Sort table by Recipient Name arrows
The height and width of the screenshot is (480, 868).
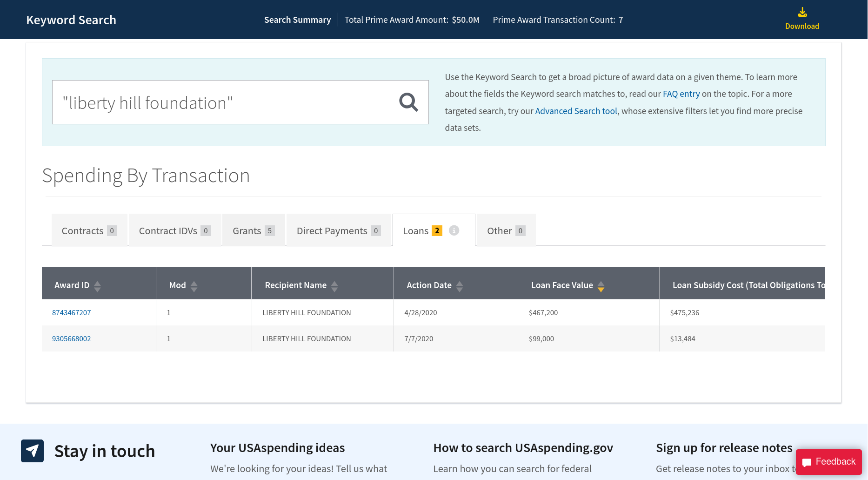(x=334, y=286)
